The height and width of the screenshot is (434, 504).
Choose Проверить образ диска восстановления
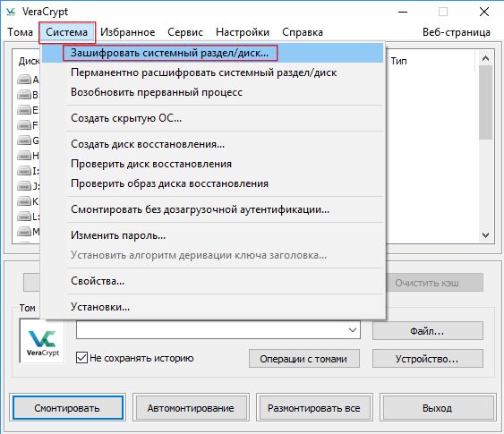tap(213, 183)
